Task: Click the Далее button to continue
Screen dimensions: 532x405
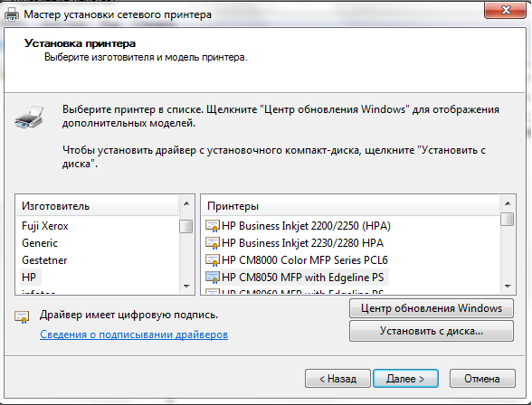Action: 405,378
